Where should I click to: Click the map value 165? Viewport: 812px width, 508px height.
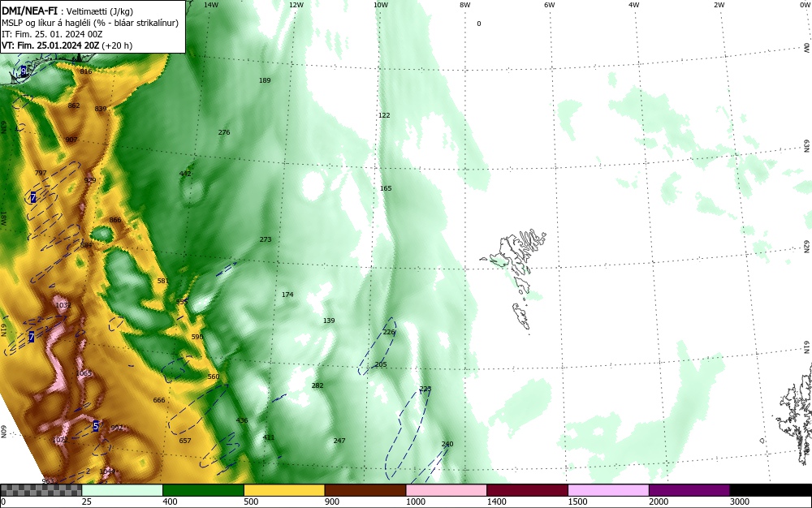386,188
